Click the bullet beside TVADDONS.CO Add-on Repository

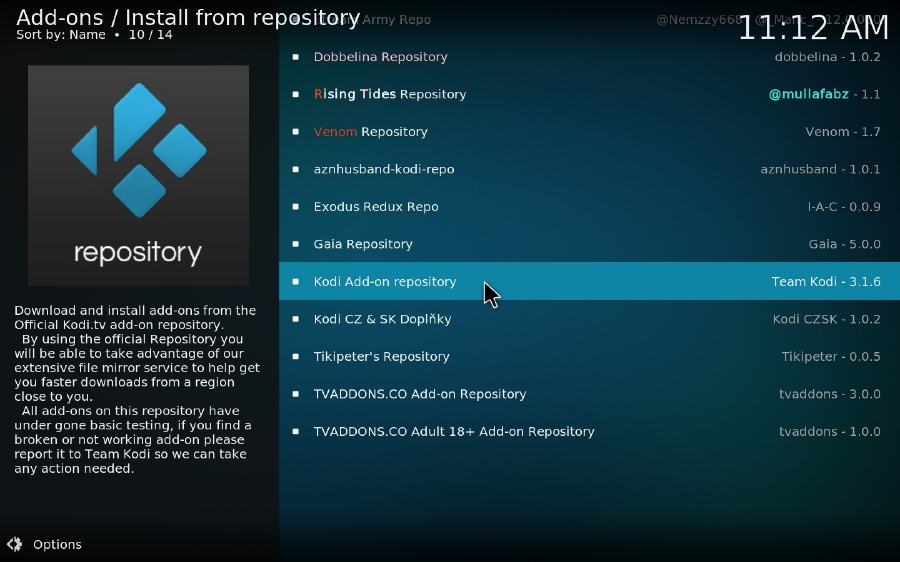click(296, 394)
